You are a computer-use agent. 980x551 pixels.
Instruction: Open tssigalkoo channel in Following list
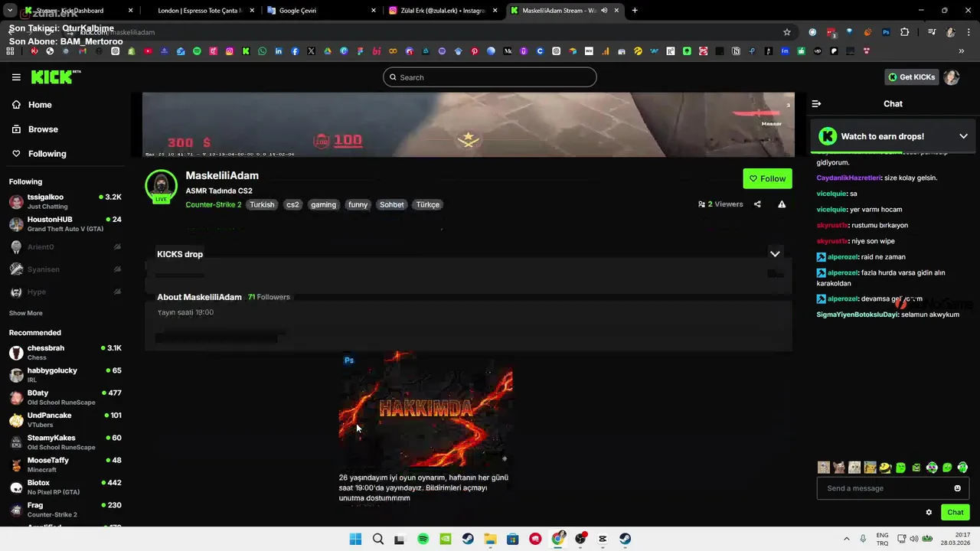pos(64,201)
